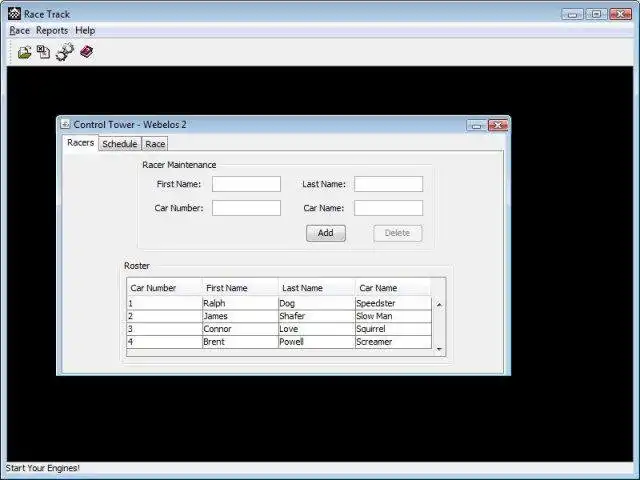This screenshot has height=480, width=640.
Task: Select car name cell 'Speedster'
Action: [393, 303]
